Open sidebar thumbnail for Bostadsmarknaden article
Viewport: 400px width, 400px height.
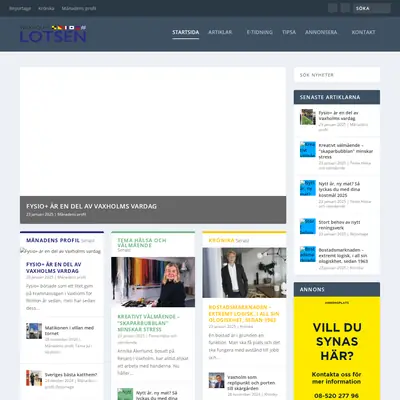click(x=308, y=254)
